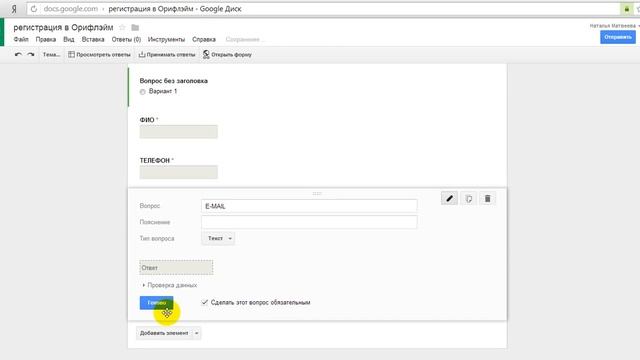Star the form document
This screenshot has width=640, height=360.
coord(122,27)
